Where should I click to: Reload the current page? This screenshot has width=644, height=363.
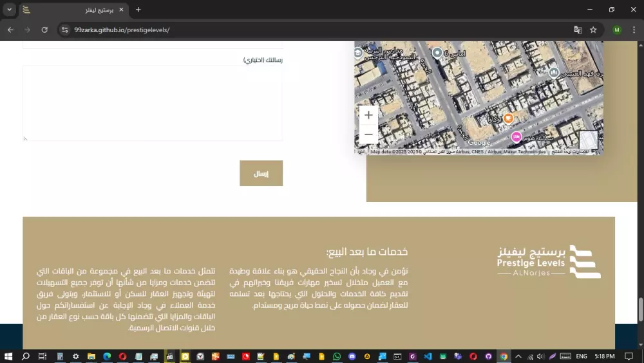pyautogui.click(x=44, y=30)
